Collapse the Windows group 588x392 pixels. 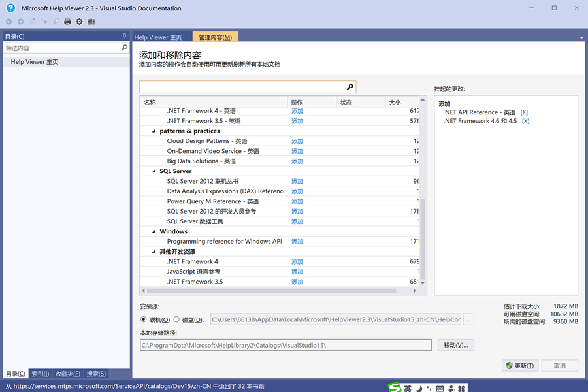pos(154,232)
